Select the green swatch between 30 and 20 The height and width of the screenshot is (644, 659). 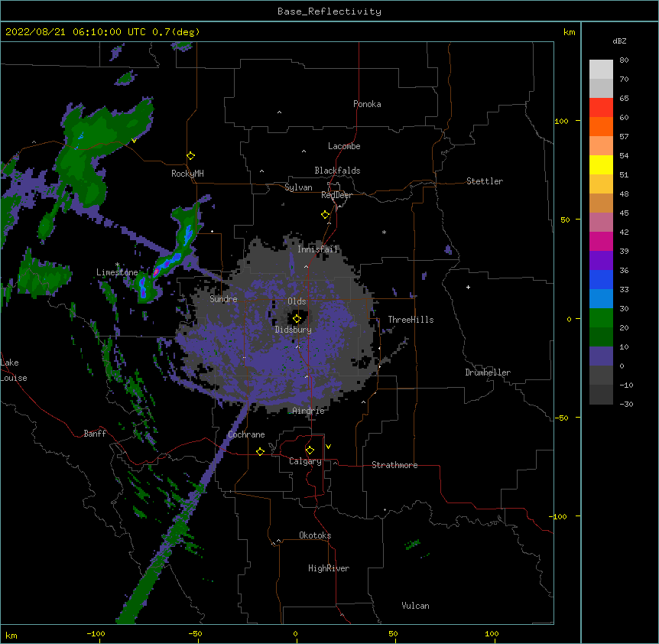[601, 318]
